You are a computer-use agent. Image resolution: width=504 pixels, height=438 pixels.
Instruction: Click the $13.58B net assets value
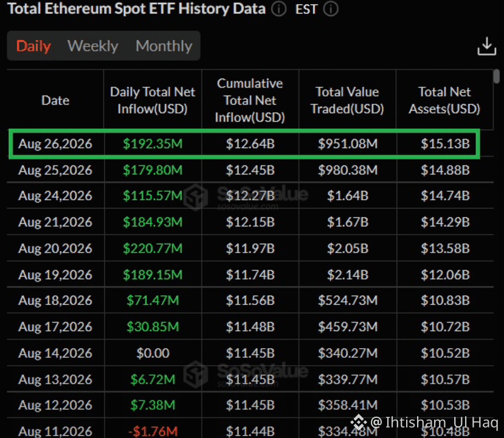pyautogui.click(x=445, y=248)
